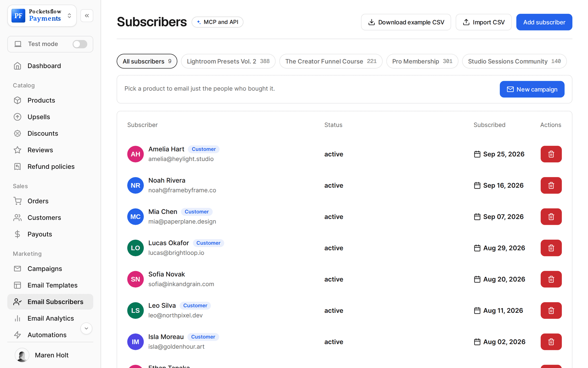Image resolution: width=588 pixels, height=368 pixels.
Task: Delete subscriber Amelia Hart
Action: tap(551, 154)
